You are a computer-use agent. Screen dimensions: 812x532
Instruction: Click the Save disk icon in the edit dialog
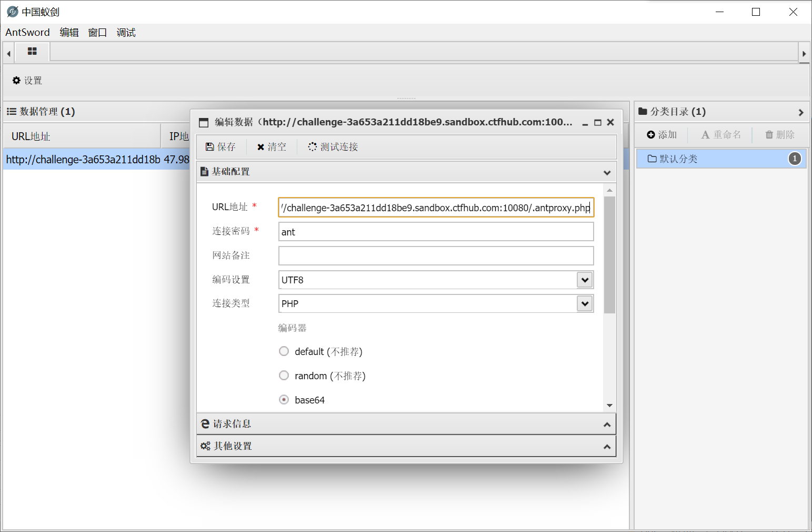(210, 146)
